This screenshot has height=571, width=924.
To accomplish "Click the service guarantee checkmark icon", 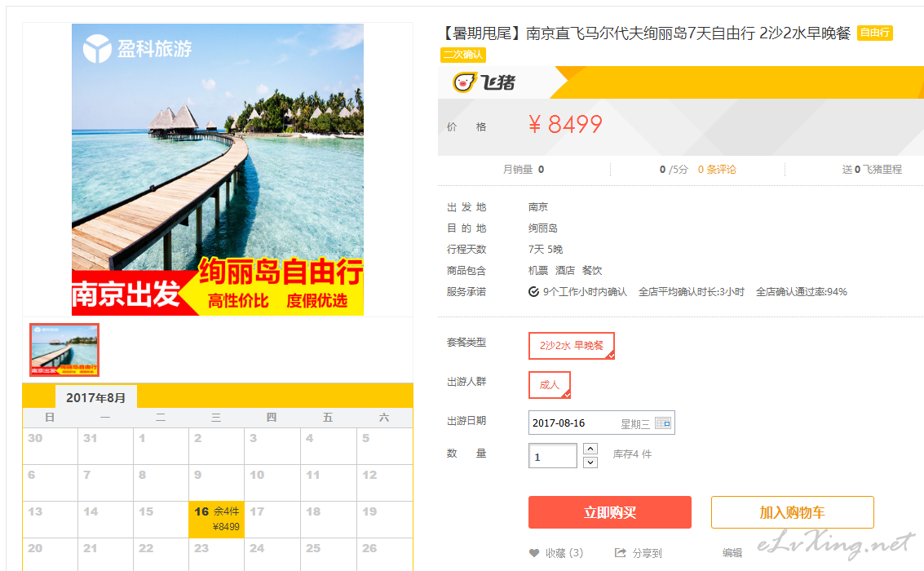I will pos(533,292).
